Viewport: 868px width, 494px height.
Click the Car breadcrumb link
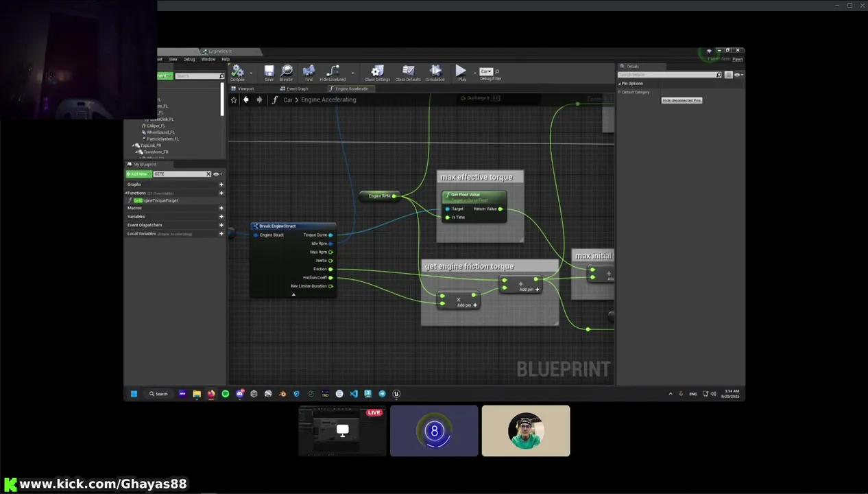tap(288, 100)
